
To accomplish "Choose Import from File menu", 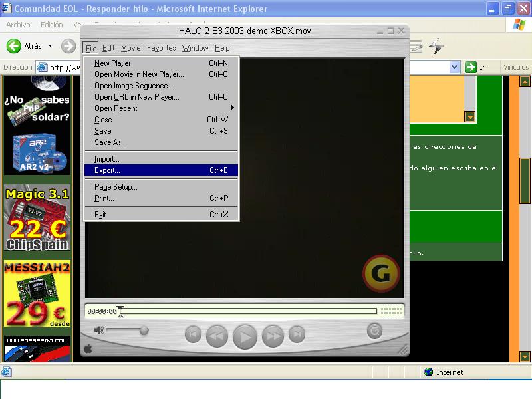I will (161, 159).
